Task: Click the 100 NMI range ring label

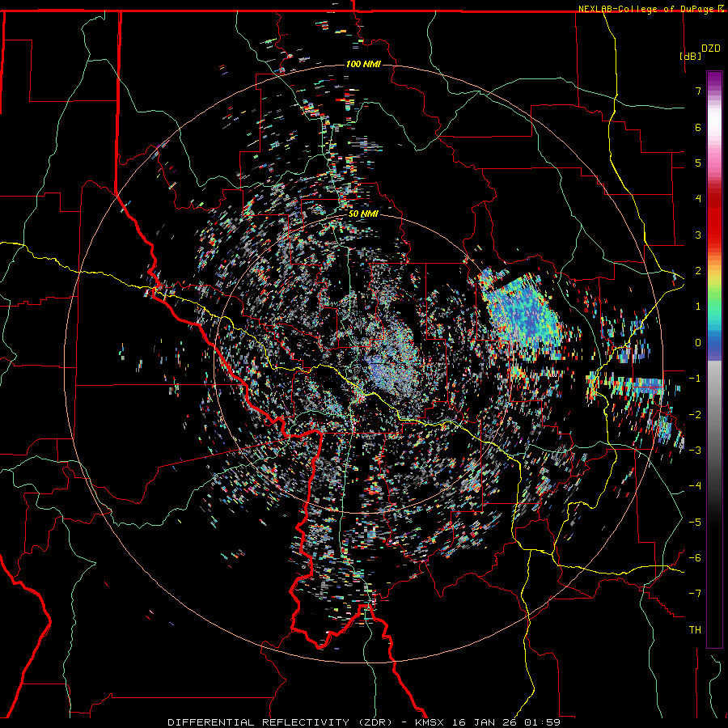Action: (363, 64)
